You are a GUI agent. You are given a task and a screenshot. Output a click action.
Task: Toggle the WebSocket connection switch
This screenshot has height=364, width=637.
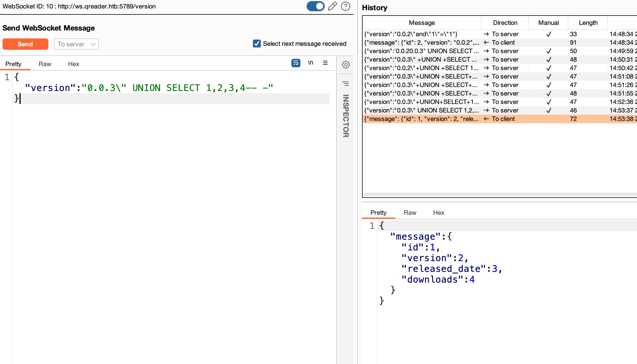(x=315, y=6)
